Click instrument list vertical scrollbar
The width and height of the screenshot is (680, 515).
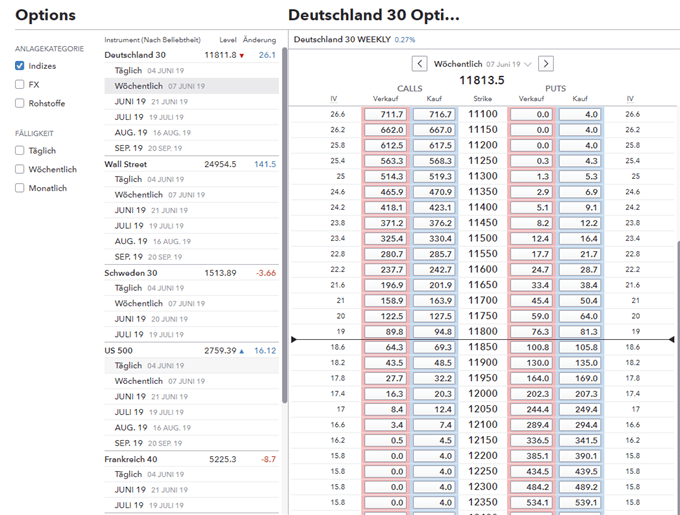coord(284,225)
